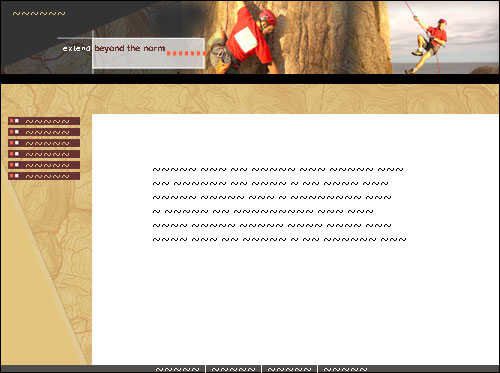
Task: Open the third footer navigation link
Action: point(289,369)
